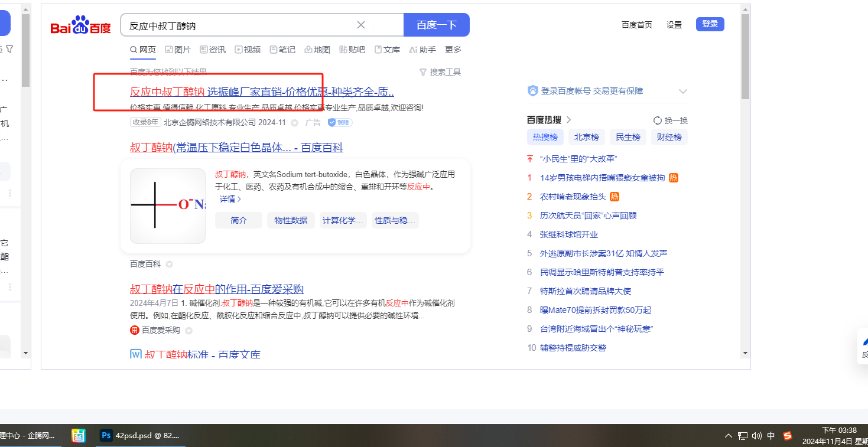Toggle the 中 input language indicator

[771, 436]
